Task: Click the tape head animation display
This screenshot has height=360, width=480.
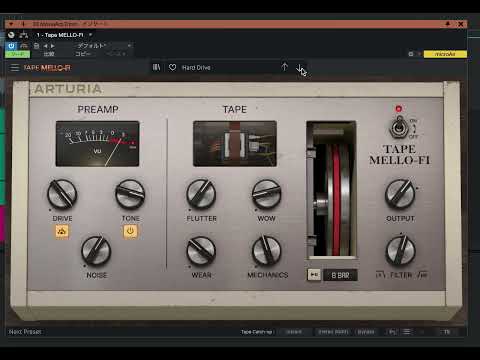Action: coord(235,144)
